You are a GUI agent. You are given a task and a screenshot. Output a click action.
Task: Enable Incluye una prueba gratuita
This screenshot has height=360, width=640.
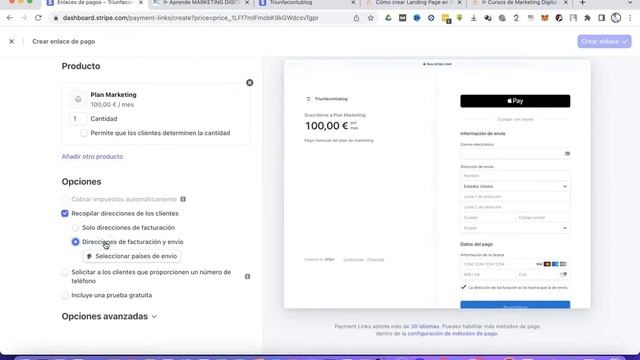pyautogui.click(x=65, y=295)
